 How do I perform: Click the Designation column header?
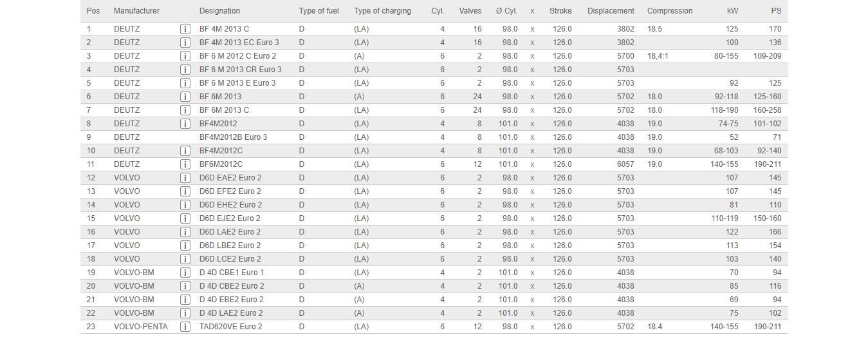pyautogui.click(x=219, y=11)
